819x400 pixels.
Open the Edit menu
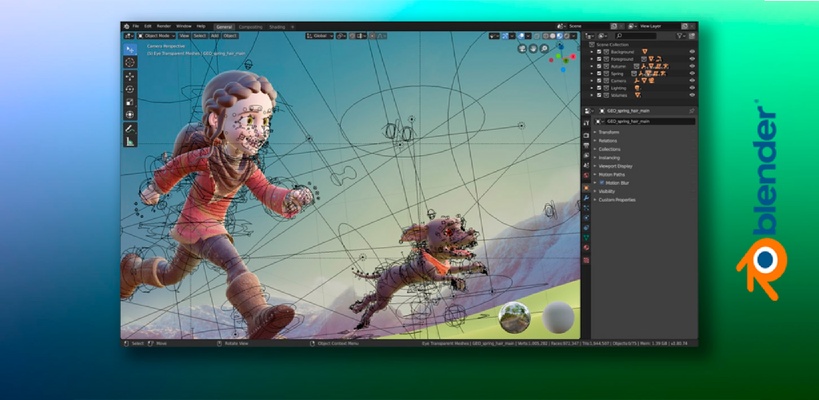click(x=148, y=26)
